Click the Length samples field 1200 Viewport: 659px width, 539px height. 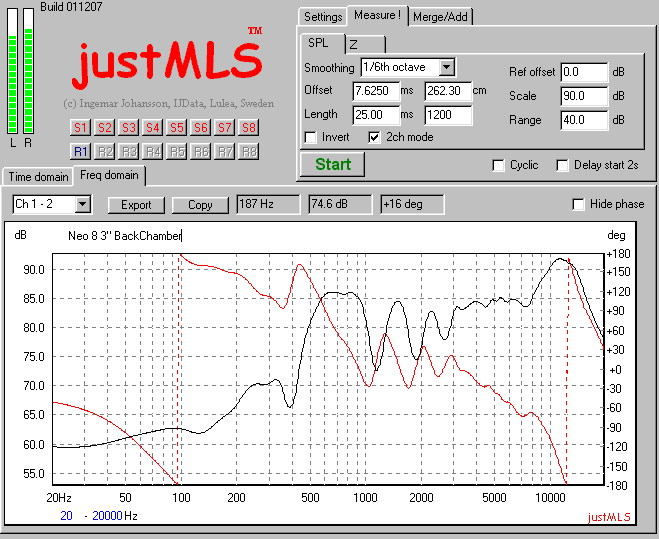[x=448, y=115]
